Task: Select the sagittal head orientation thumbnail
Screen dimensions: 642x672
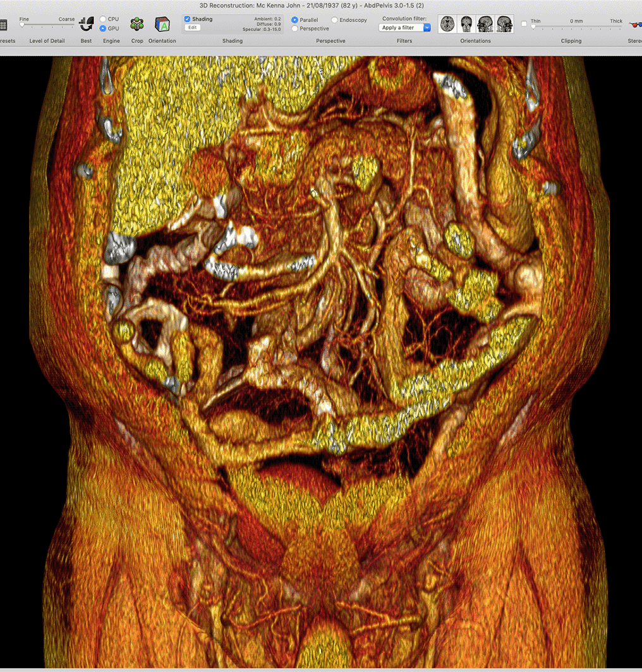Action: click(x=485, y=23)
